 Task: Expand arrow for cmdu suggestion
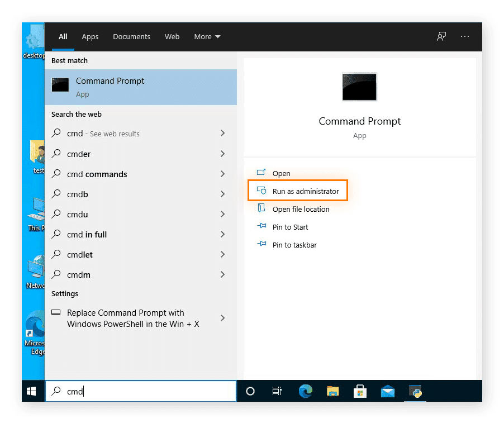click(222, 214)
